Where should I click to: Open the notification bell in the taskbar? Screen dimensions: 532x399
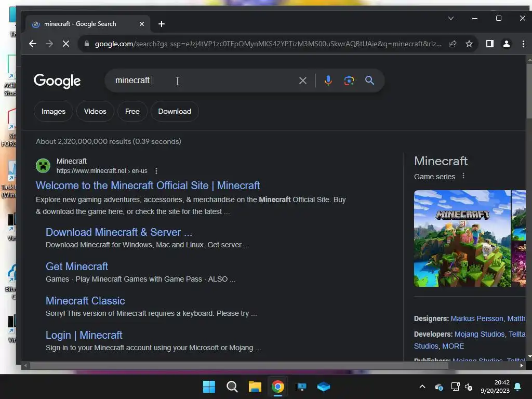click(x=518, y=387)
